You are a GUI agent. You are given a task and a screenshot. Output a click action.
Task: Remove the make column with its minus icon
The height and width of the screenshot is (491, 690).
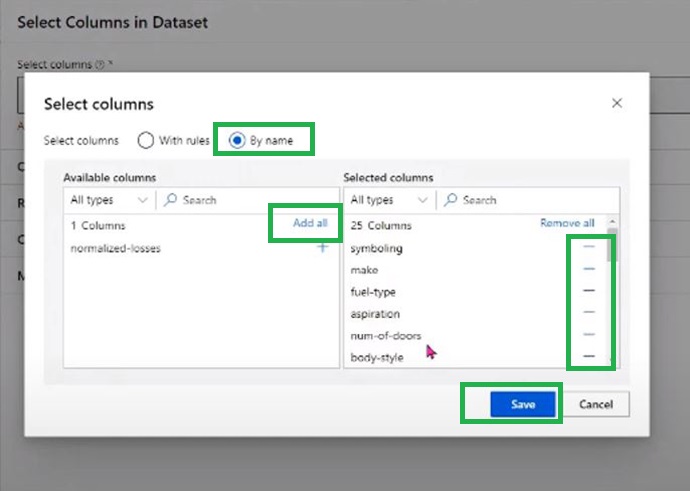[589, 269]
